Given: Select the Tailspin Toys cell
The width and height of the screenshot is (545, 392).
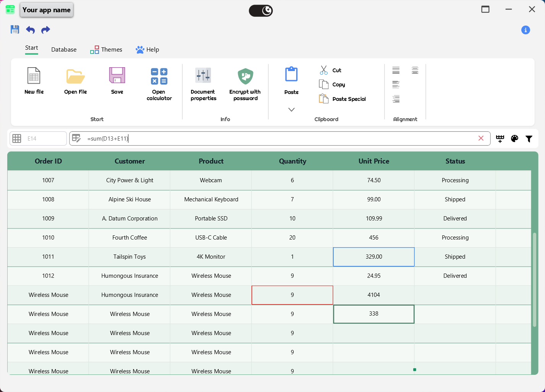Looking at the screenshot, I should tap(130, 257).
